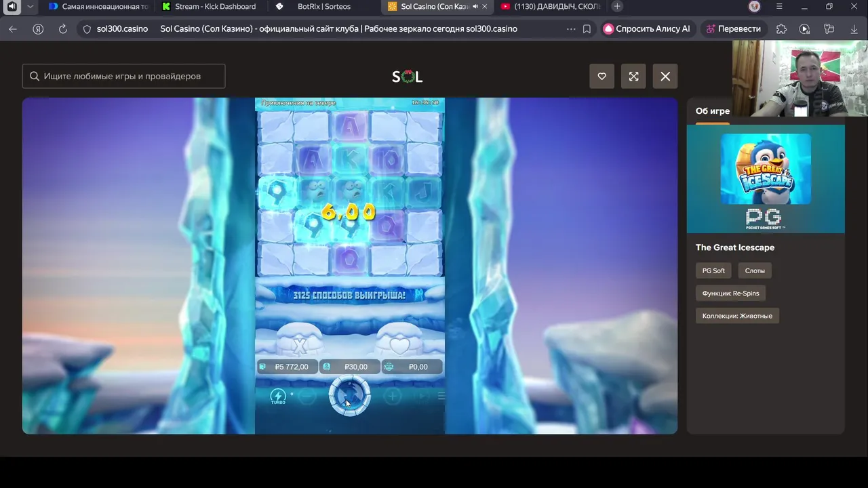
Task: Reload the page
Action: point(62,29)
